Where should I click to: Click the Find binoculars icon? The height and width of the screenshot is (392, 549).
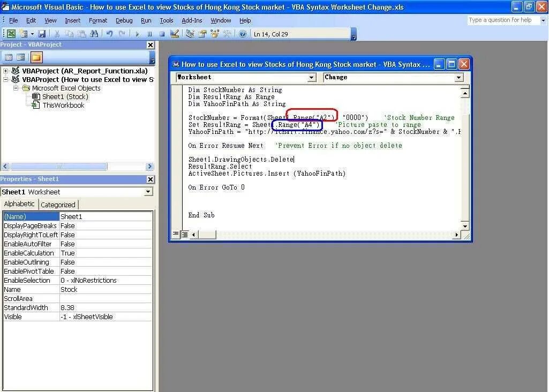click(x=94, y=34)
